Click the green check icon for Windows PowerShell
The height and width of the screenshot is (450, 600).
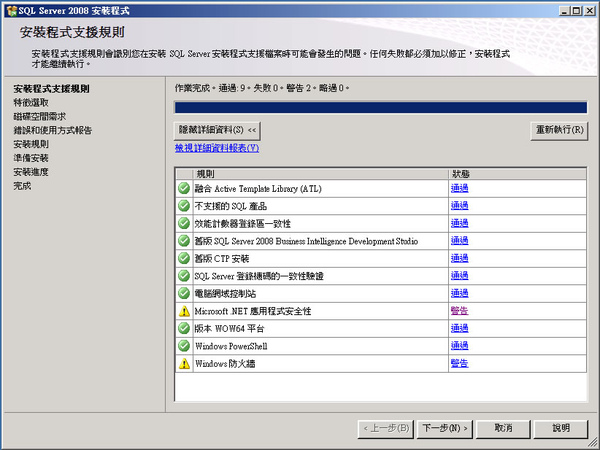tap(184, 346)
